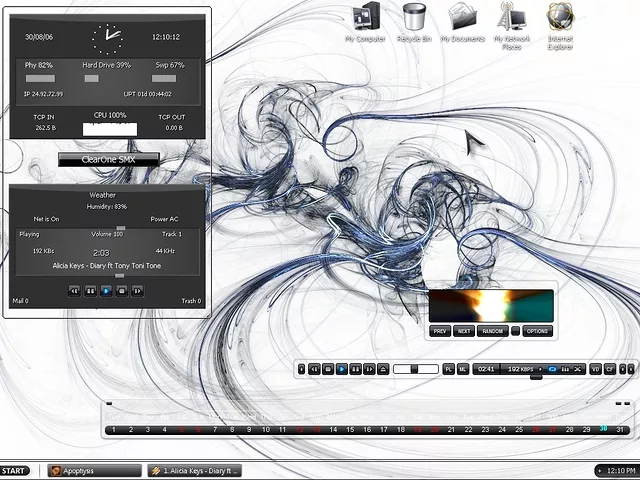Click the OPTIONS button under visualizer
This screenshot has height=480, width=640.
pos(537,331)
